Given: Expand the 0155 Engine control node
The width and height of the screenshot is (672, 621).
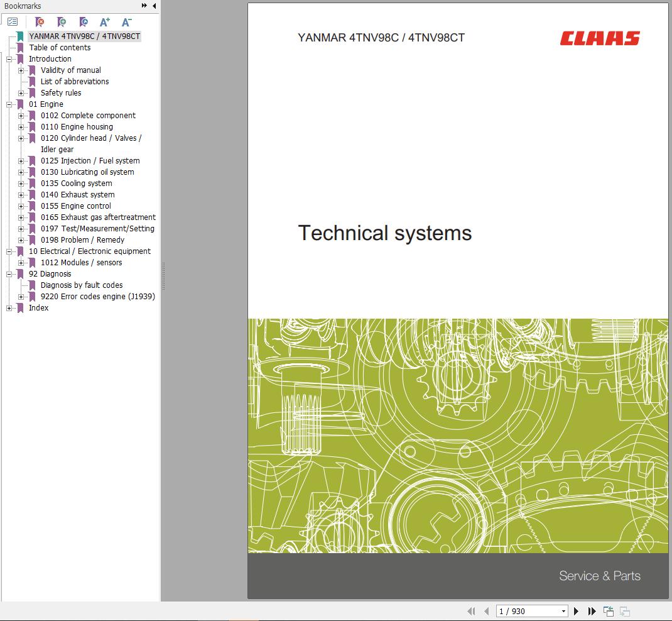Looking at the screenshot, I should 21,206.
